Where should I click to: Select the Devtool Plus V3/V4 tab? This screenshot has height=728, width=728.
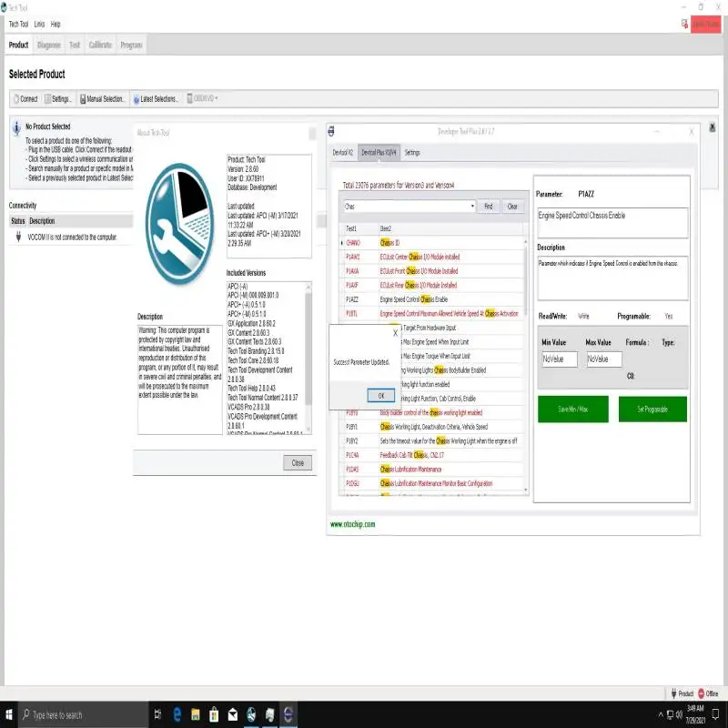tap(379, 152)
